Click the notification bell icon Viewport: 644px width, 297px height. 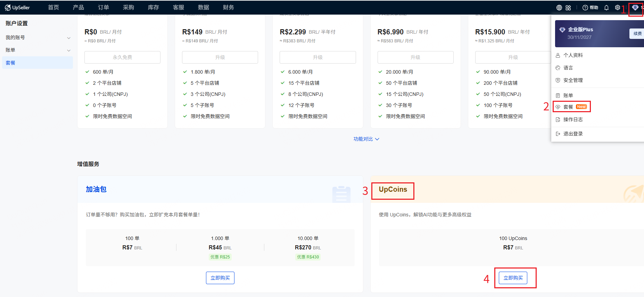606,8
